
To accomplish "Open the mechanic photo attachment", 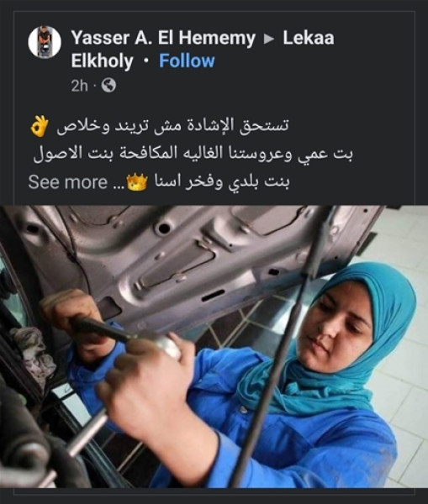I will [214, 346].
